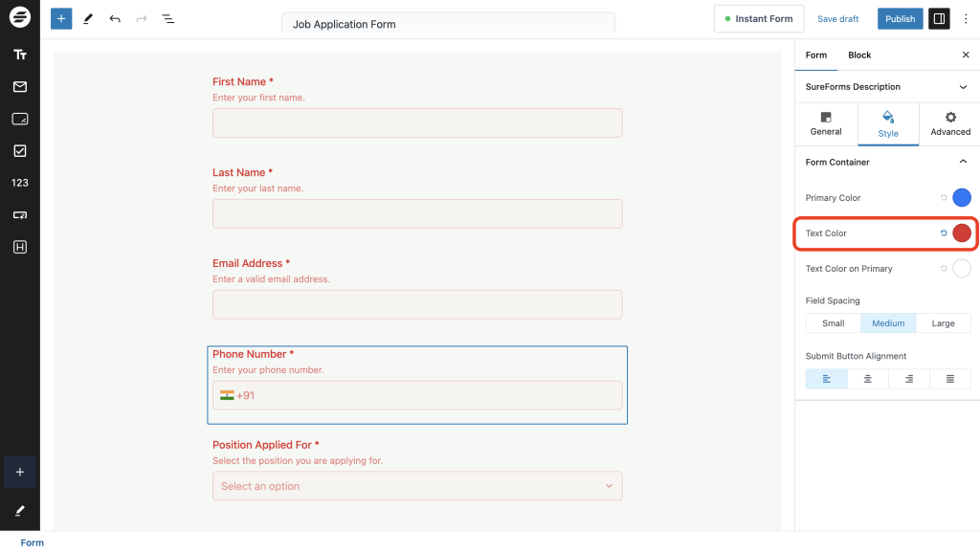
Task: Switch Field Spacing to Large
Action: click(943, 322)
